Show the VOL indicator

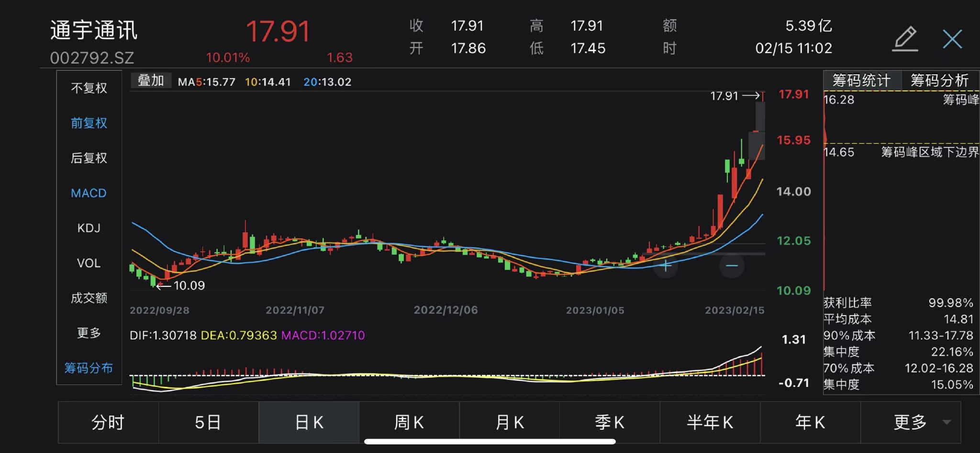click(x=89, y=263)
